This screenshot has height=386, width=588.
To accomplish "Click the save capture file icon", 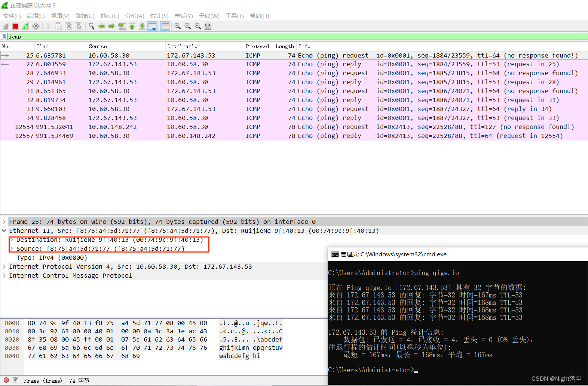I will pos(59,26).
